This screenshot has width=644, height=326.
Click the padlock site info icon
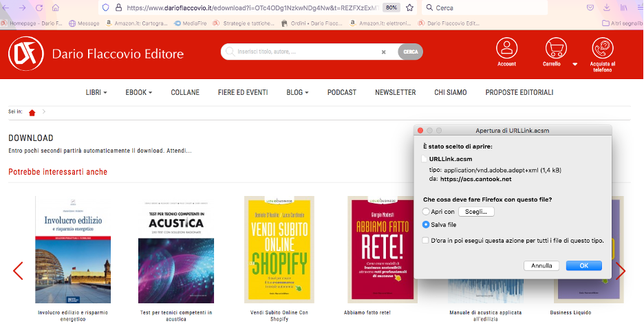tap(118, 8)
